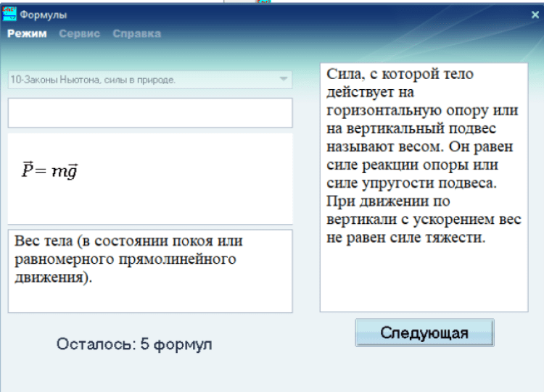
Task: Open the Справка menu
Action: tap(136, 33)
